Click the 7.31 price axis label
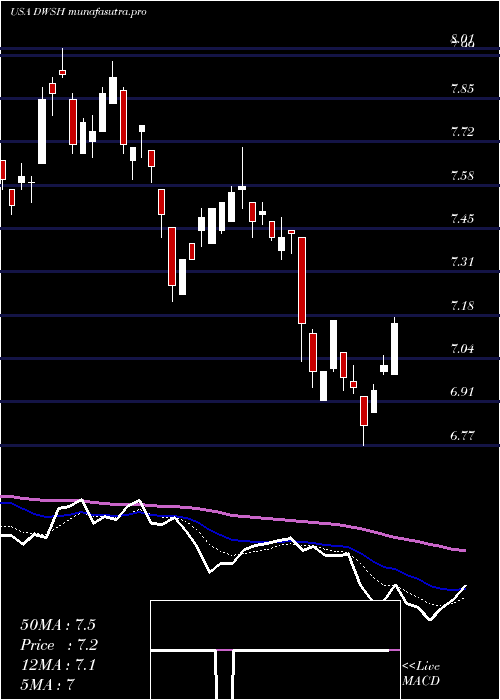Image resolution: width=500 pixels, height=700 pixels. pyautogui.click(x=462, y=262)
